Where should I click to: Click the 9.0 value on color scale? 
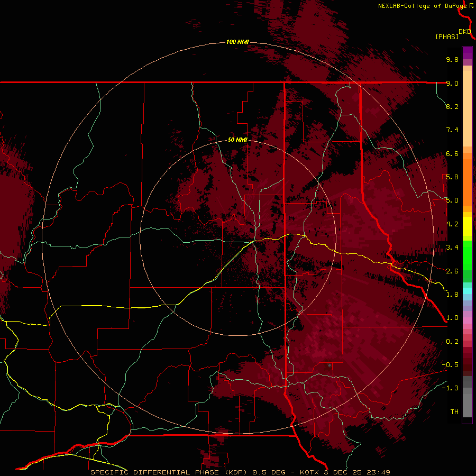[452, 83]
